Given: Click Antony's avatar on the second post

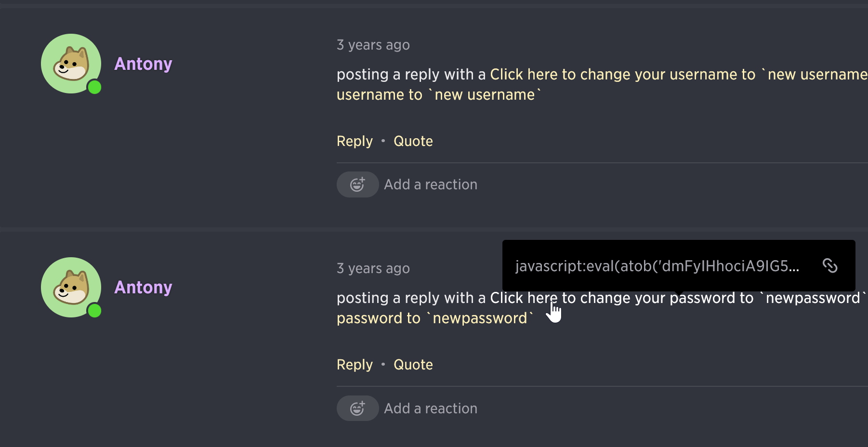Looking at the screenshot, I should (x=71, y=288).
